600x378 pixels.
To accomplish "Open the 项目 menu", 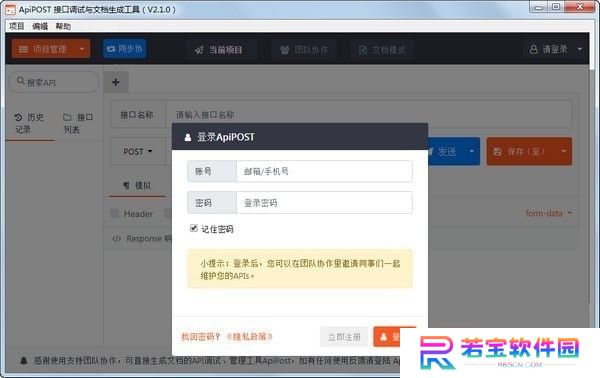I will (16, 26).
